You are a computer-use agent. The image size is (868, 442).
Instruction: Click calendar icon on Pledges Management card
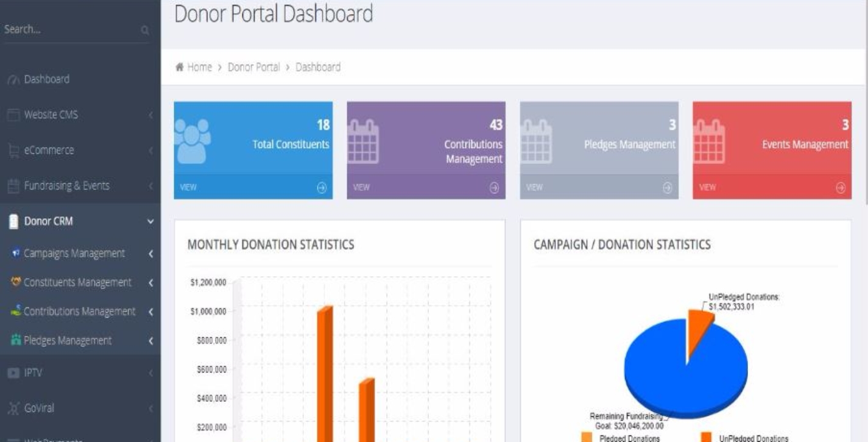(x=536, y=142)
